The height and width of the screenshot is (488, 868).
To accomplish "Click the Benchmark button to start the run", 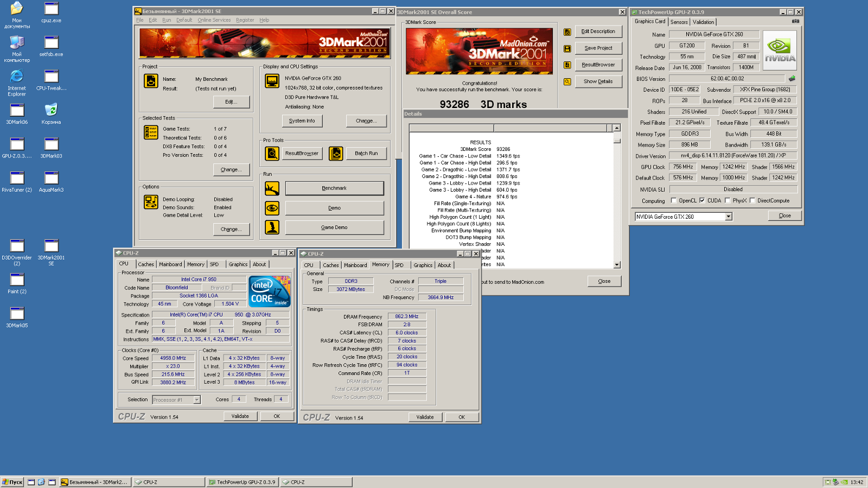I will pyautogui.click(x=334, y=188).
